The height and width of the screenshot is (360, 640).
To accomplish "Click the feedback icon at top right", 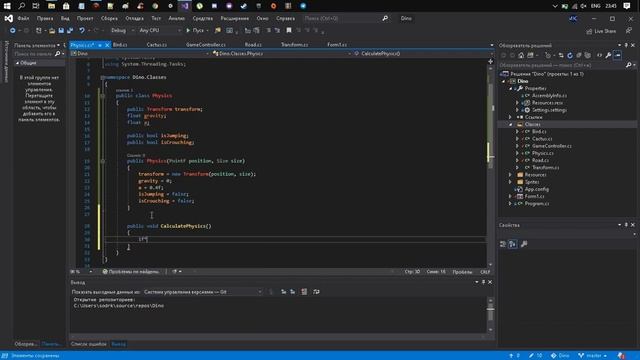I will (x=629, y=31).
